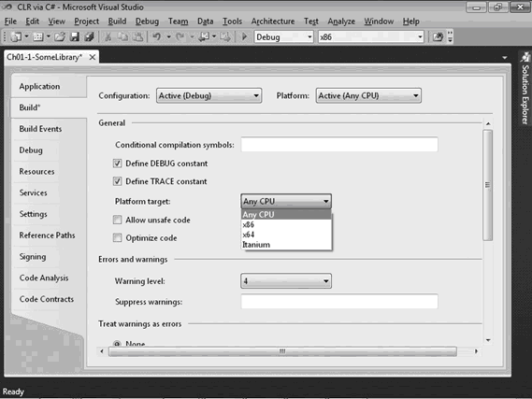Viewport: 532px width, 399px height.
Task: Click the Navigate Forward toolbar icon
Action: [x=224, y=36]
